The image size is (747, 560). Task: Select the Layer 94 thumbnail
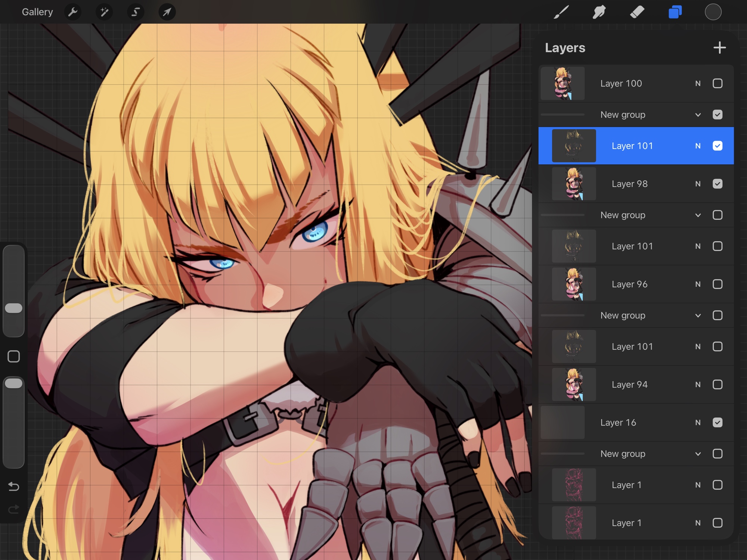[x=574, y=385]
